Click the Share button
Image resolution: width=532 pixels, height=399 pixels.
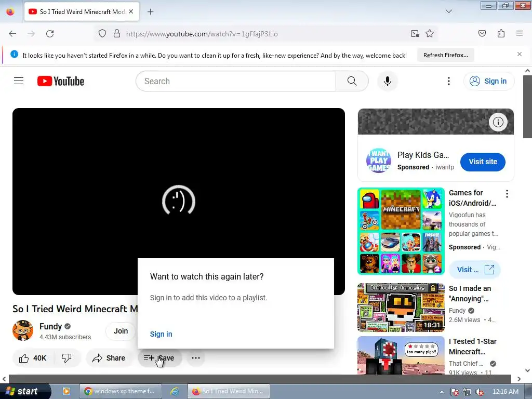(109, 358)
